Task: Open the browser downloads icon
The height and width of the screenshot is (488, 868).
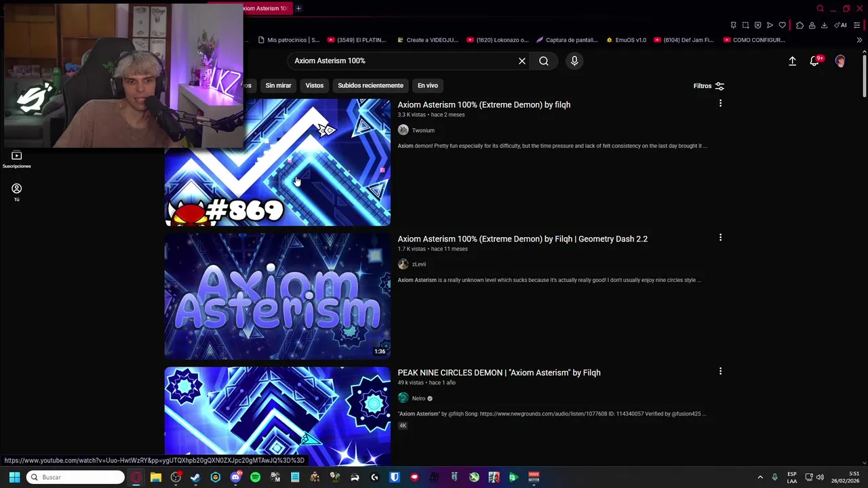Action: pos(824,25)
